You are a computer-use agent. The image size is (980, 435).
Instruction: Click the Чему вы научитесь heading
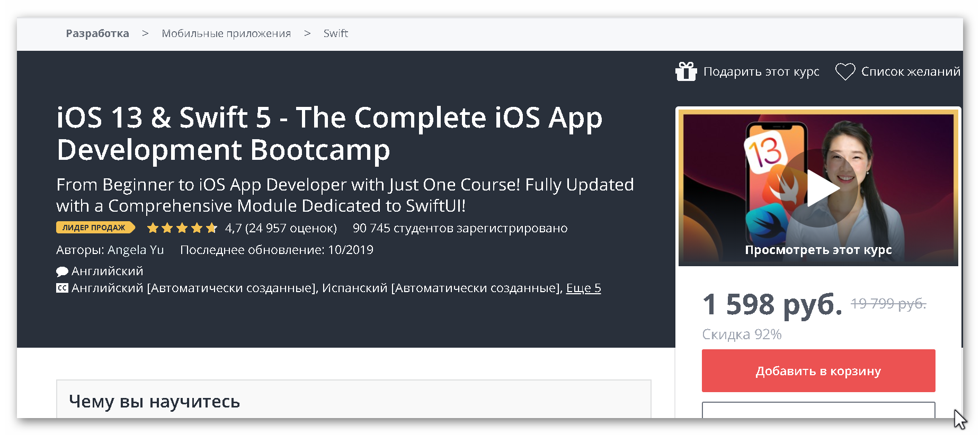[x=154, y=401]
